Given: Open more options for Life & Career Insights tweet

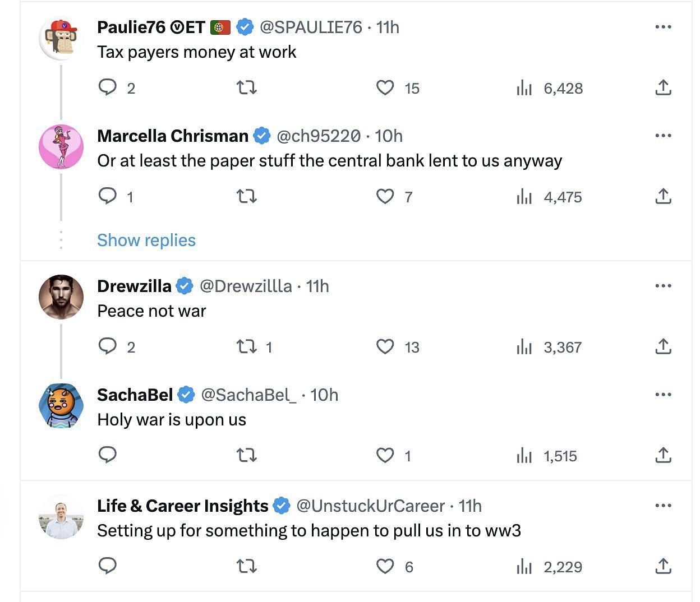Looking at the screenshot, I should click(x=663, y=506).
